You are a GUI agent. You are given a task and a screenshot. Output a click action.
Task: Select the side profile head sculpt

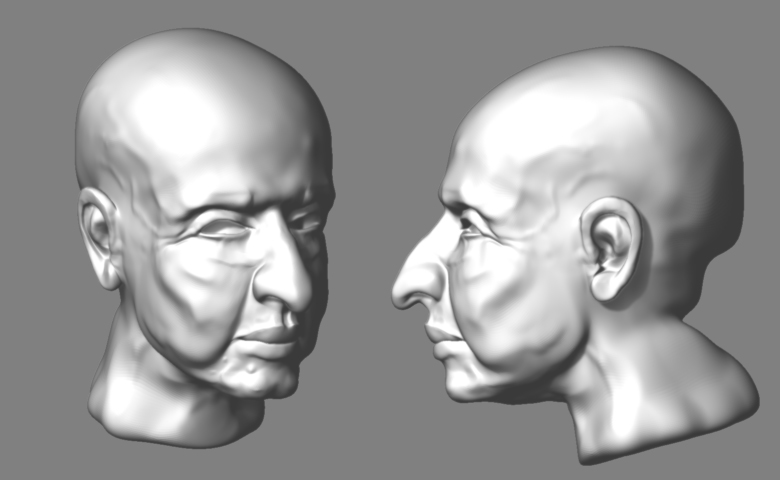click(x=576, y=255)
